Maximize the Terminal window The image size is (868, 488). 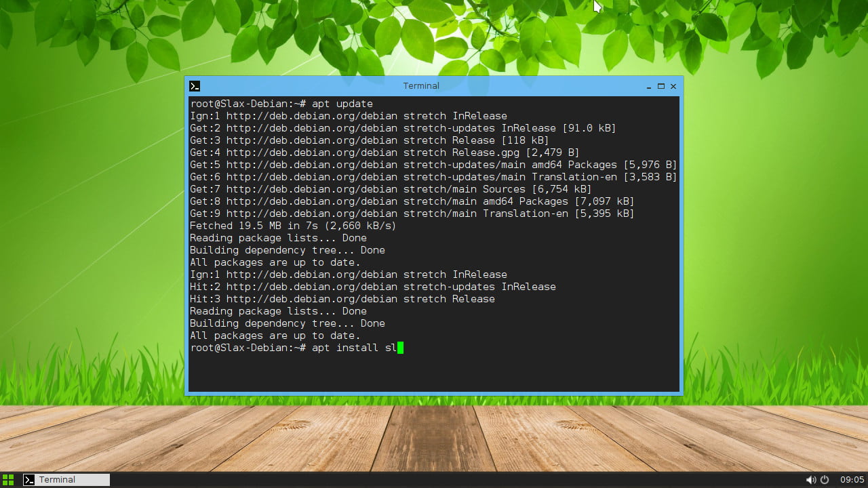661,86
